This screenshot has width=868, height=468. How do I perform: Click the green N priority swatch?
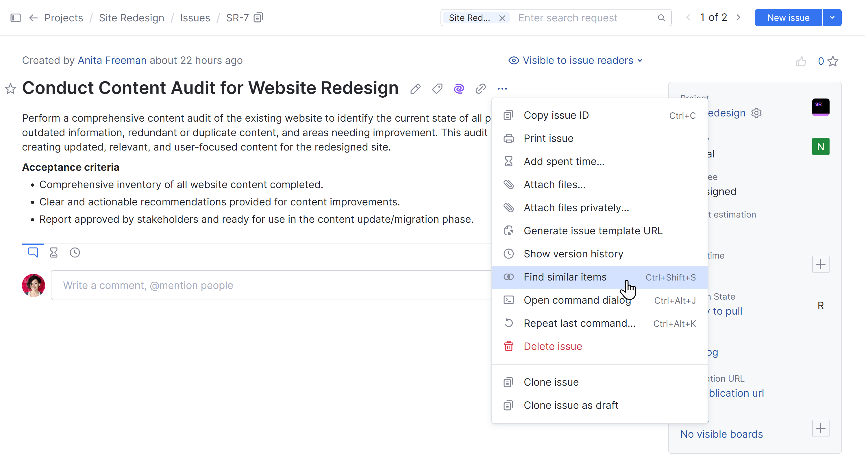pyautogui.click(x=821, y=147)
